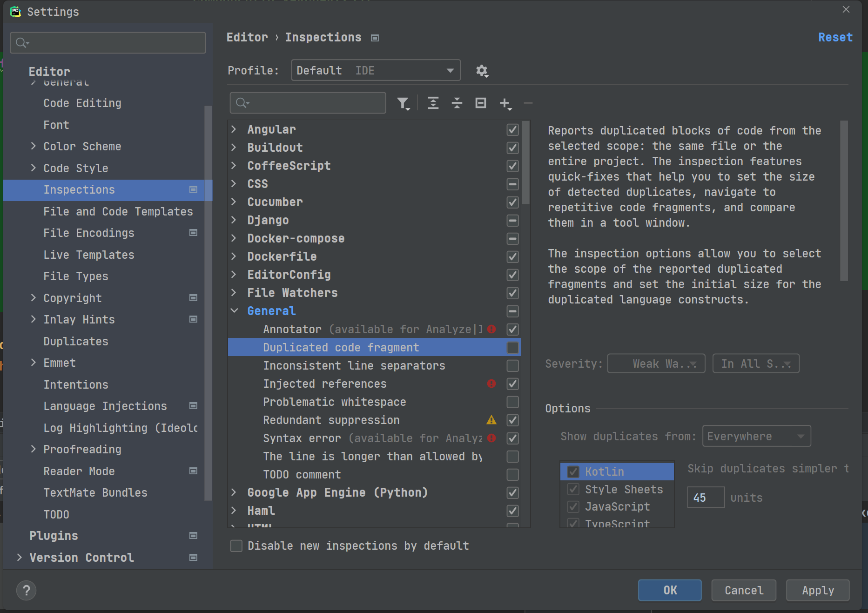This screenshot has height=613, width=868.
Task: Click the filter inspections funnel icon
Action: click(404, 103)
